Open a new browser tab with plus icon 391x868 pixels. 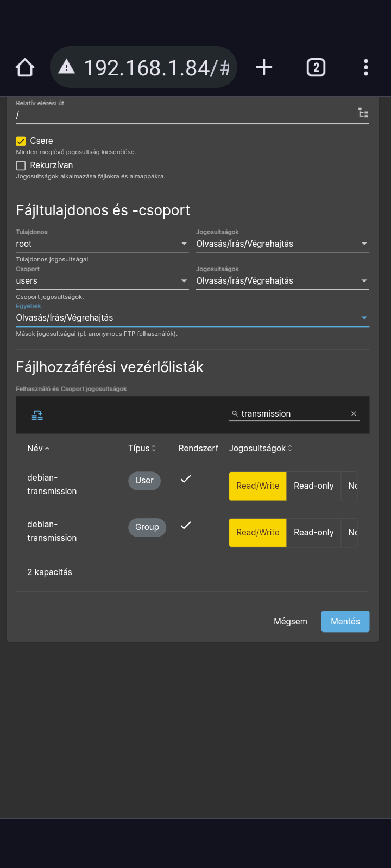tap(264, 67)
